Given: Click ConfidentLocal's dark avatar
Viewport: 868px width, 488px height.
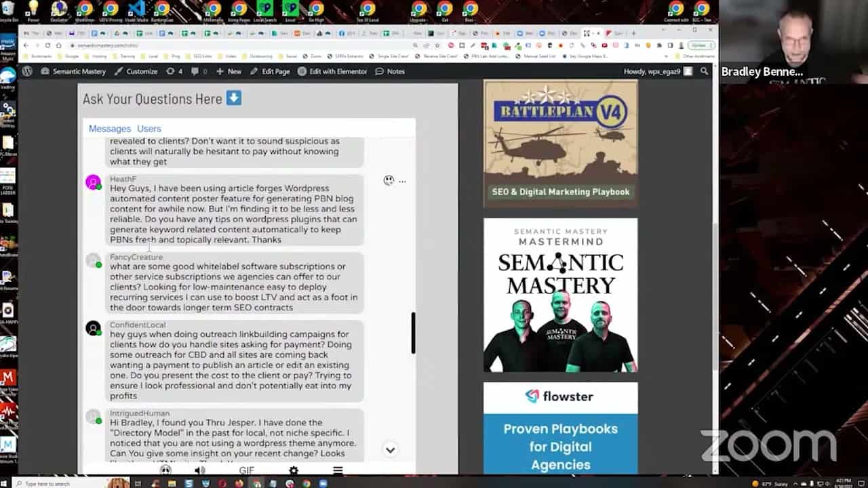Looking at the screenshot, I should pyautogui.click(x=93, y=328).
